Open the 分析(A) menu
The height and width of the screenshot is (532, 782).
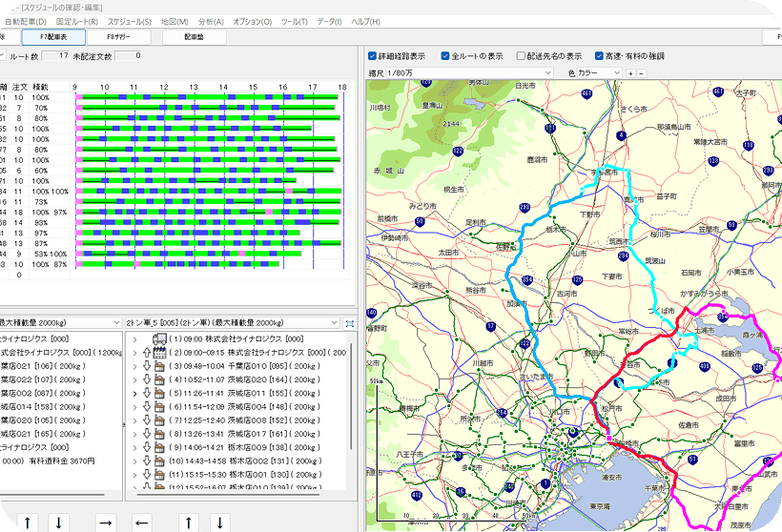(211, 21)
